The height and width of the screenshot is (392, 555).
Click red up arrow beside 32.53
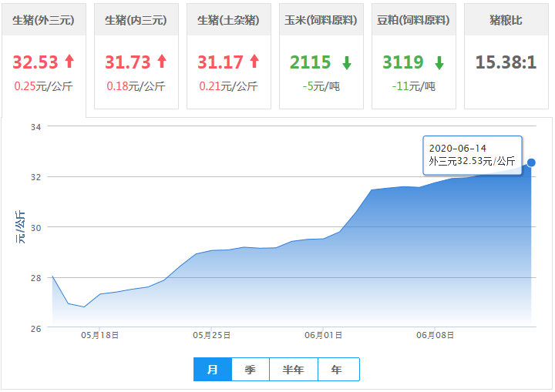click(x=69, y=62)
